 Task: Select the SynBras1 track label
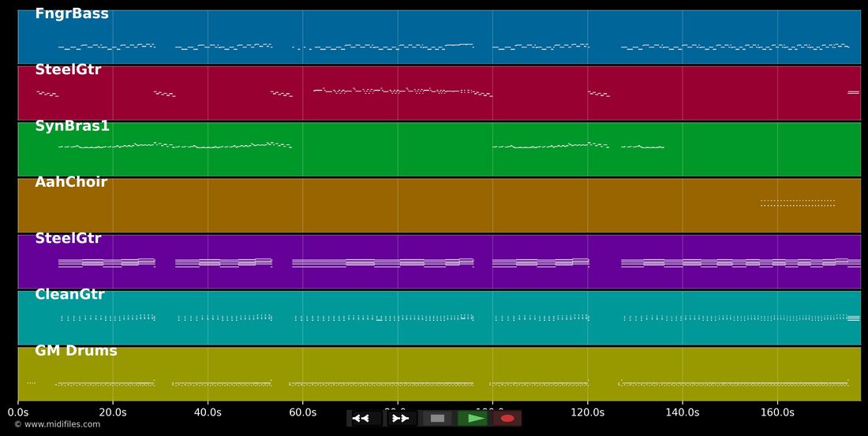72,126
